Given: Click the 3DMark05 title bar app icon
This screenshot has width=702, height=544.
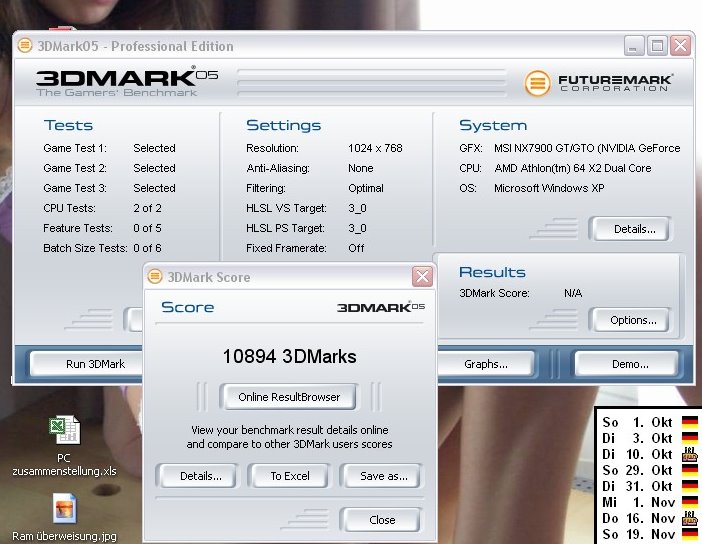Looking at the screenshot, I should (x=25, y=45).
